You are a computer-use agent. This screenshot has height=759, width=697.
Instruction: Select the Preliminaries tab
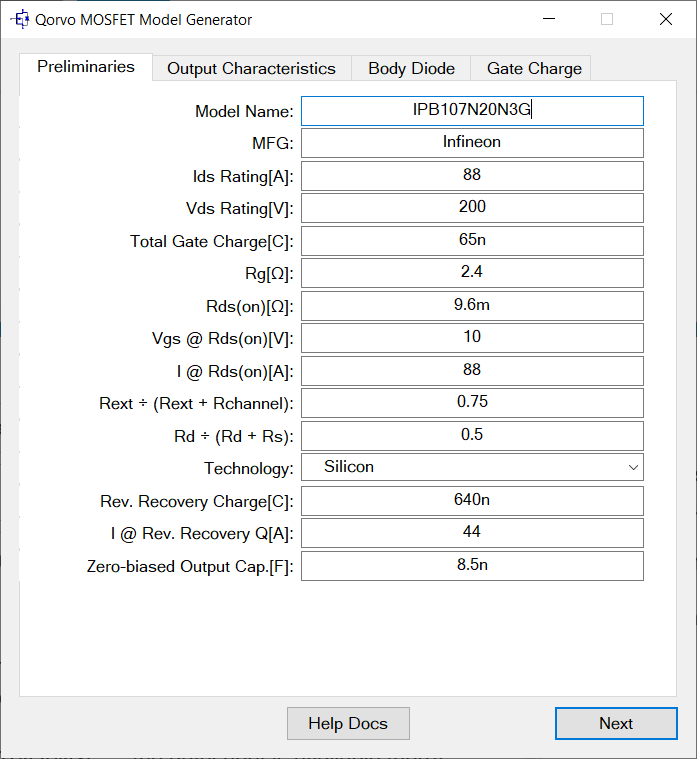[86, 67]
